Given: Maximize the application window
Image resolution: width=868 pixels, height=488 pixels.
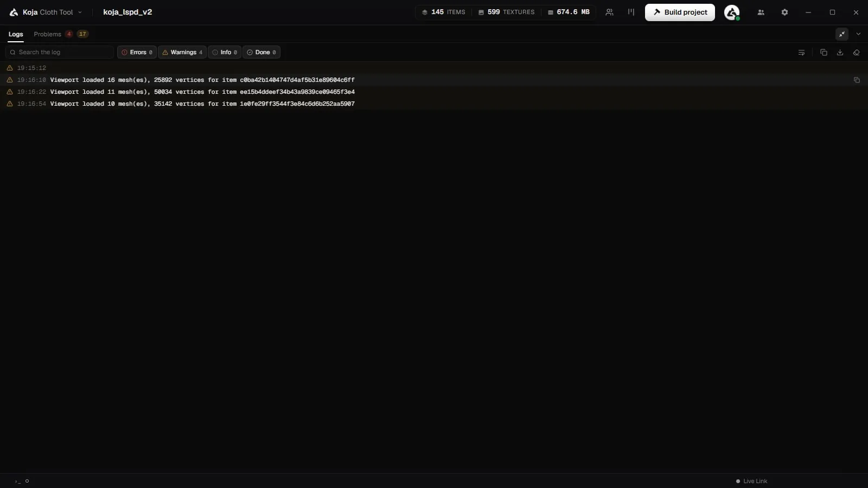Looking at the screenshot, I should coord(832,12).
